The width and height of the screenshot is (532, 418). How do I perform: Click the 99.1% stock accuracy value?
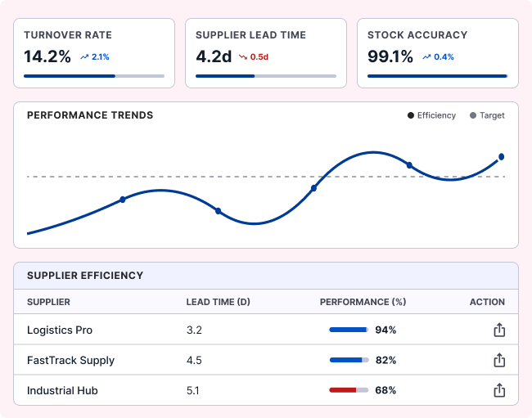(390, 56)
